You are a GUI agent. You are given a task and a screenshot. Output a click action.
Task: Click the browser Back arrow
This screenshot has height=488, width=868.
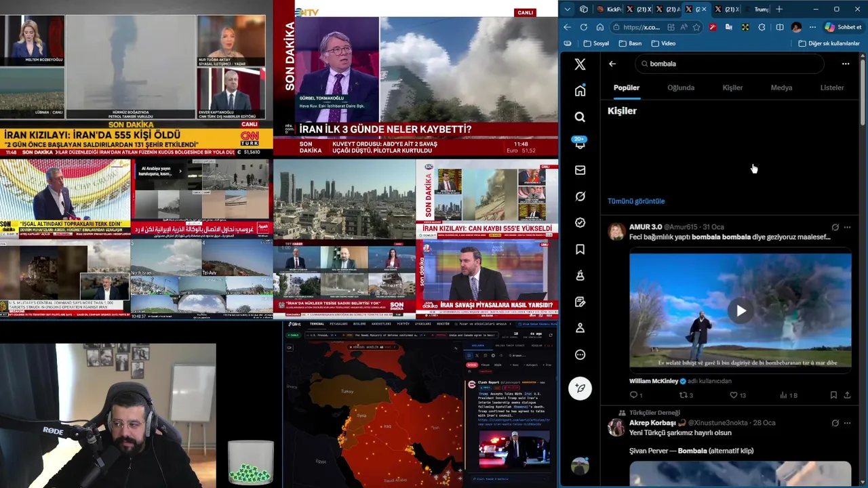pos(567,27)
